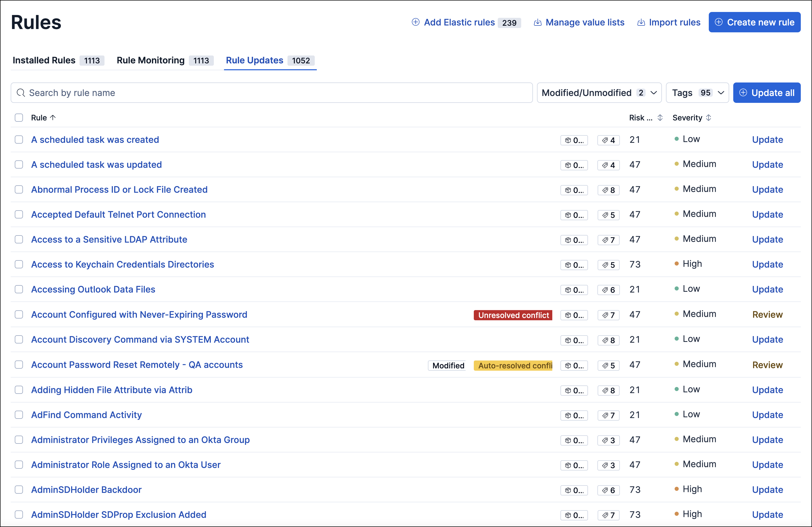Open the Rule Monitoring tab
The image size is (812, 527).
pyautogui.click(x=150, y=60)
